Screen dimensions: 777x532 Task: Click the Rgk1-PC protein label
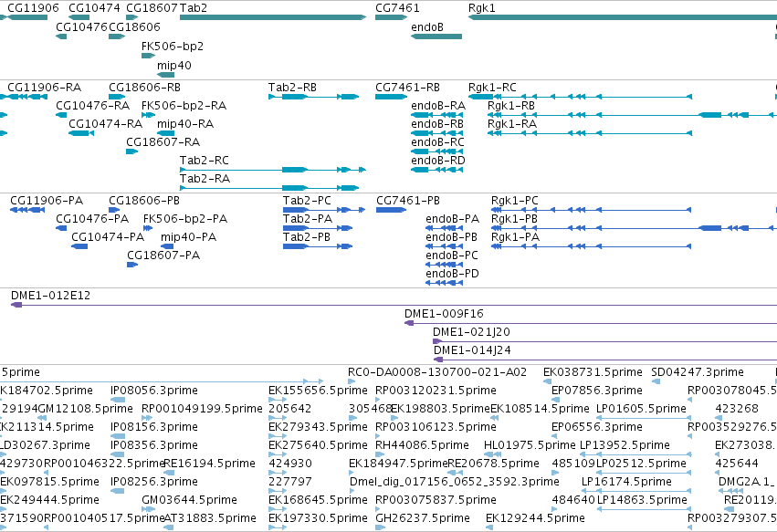[514, 201]
